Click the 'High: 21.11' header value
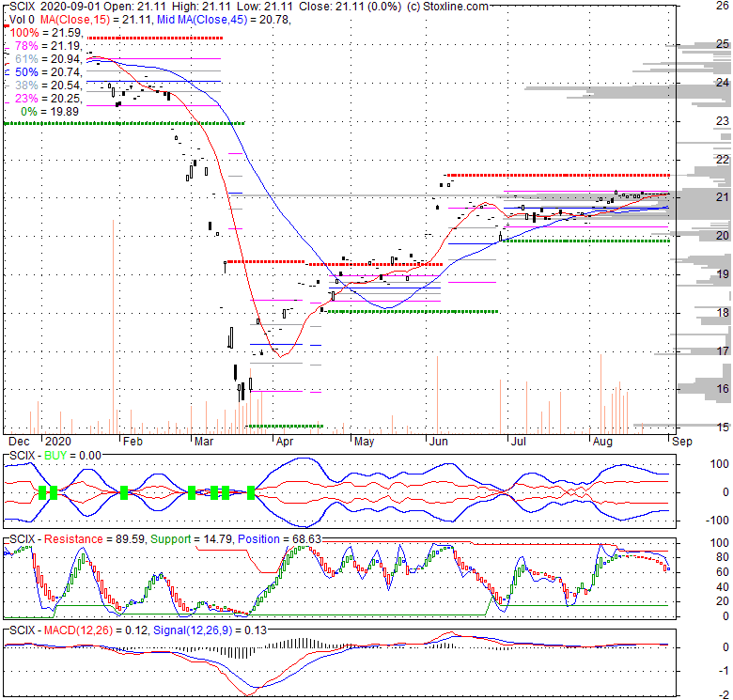The width and height of the screenshot is (733, 700). pyautogui.click(x=201, y=7)
